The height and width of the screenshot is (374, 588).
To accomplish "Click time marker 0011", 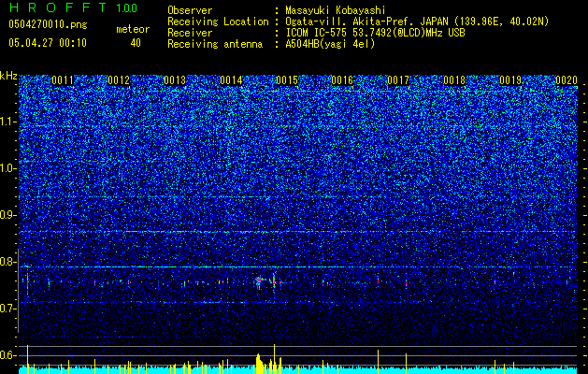I will pos(63,80).
